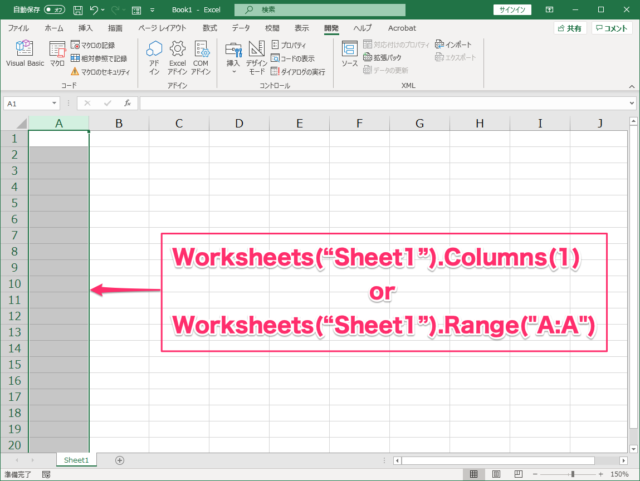This screenshot has width=640, height=481.
Task: Click プロパティ in the コントロール group
Action: tap(293, 46)
